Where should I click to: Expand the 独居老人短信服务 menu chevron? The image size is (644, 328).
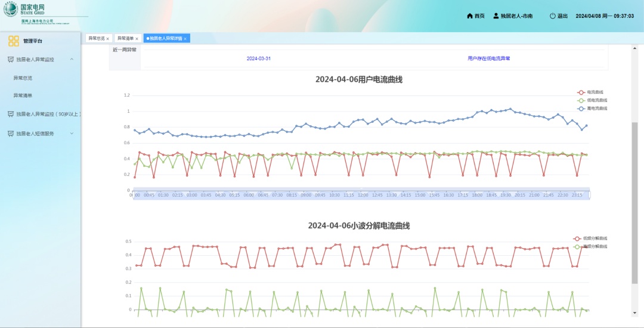[x=72, y=134]
